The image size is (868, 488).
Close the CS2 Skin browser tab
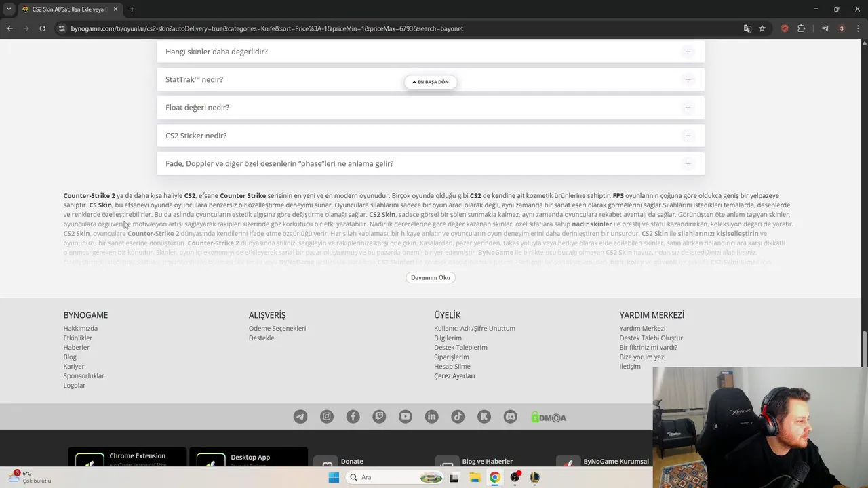115,9
